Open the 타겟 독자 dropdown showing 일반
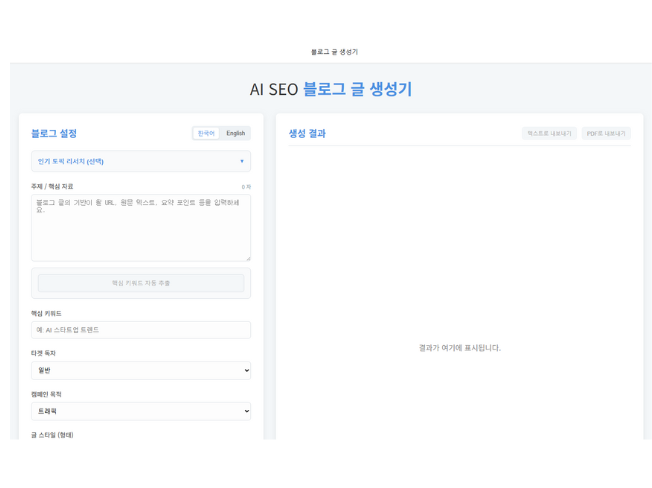This screenshot has width=652, height=488. coord(140,370)
